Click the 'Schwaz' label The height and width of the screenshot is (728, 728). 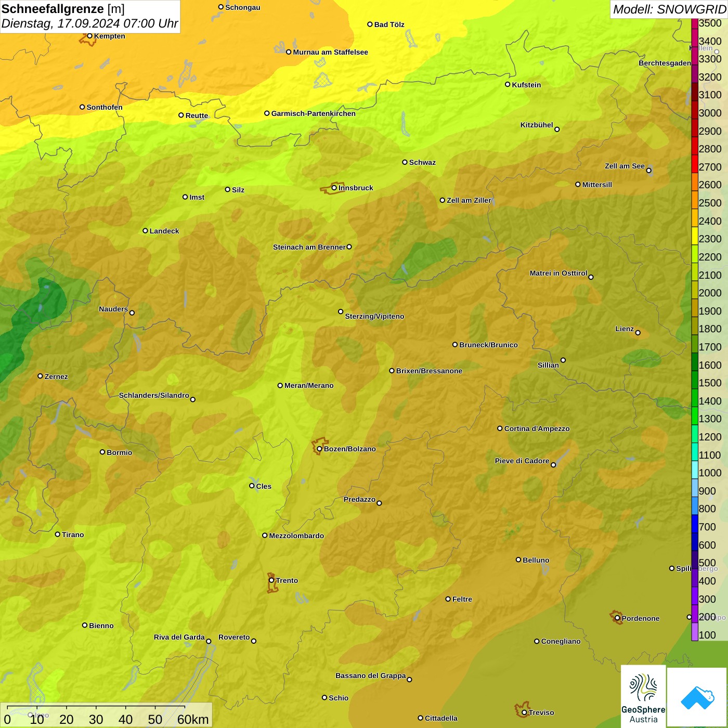(x=422, y=162)
